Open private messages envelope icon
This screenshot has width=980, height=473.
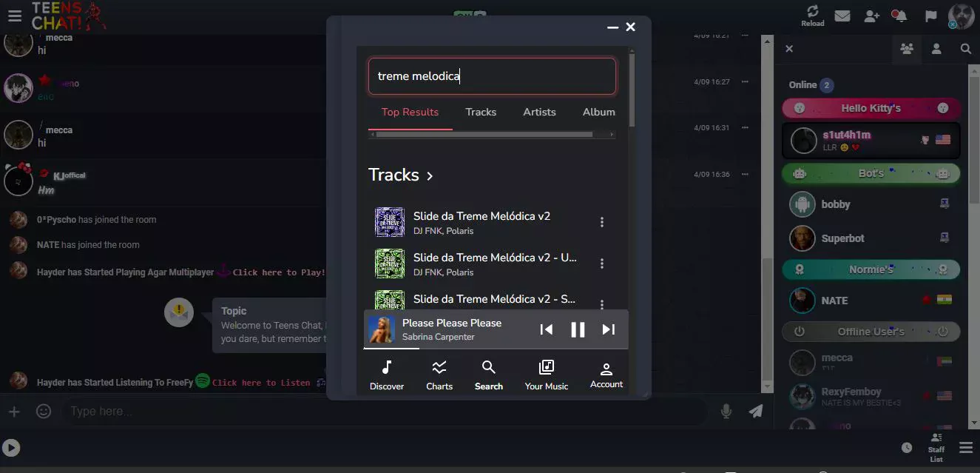pyautogui.click(x=842, y=16)
